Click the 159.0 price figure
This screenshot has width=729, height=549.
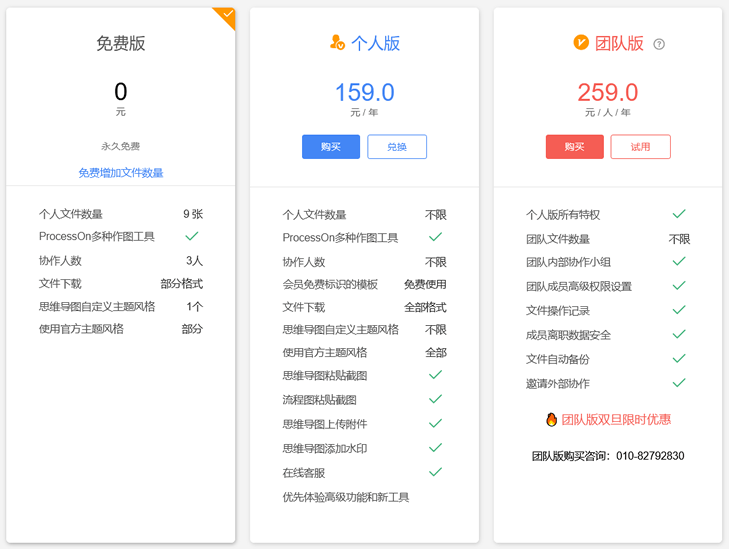pyautogui.click(x=364, y=92)
